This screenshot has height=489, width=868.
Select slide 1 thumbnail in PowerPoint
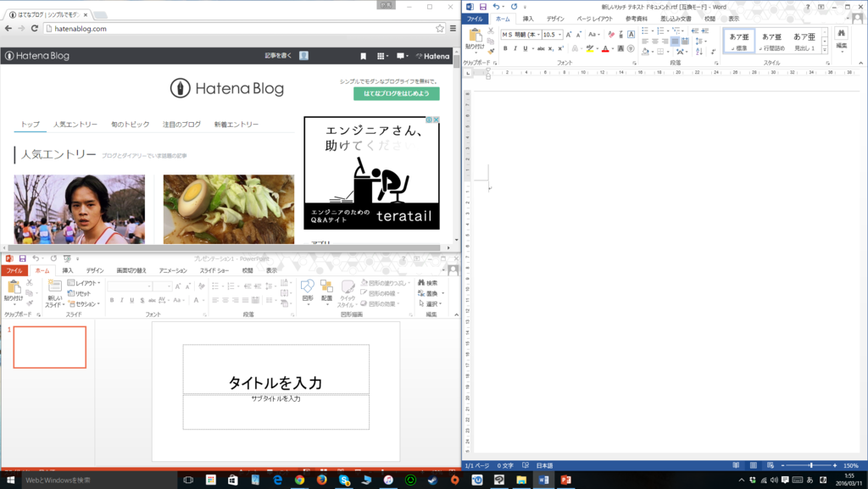click(50, 347)
